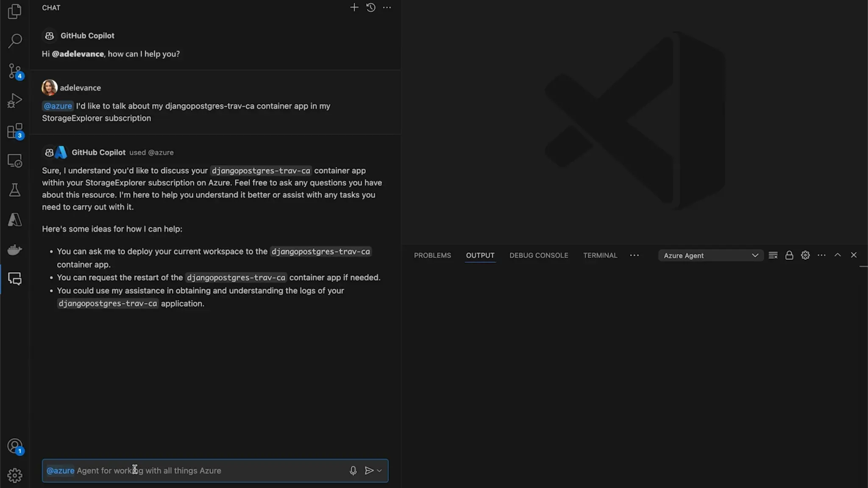Toggle output scroll lock
The width and height of the screenshot is (868, 488).
[x=789, y=255]
